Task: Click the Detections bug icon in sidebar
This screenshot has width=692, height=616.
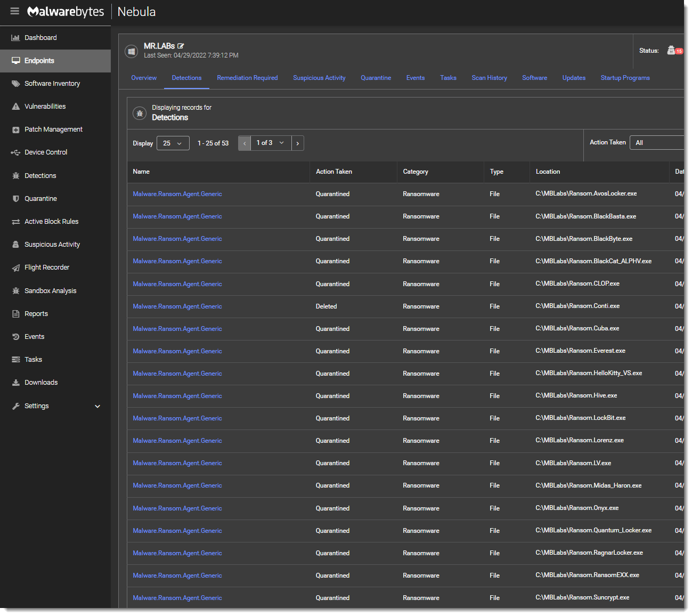Action: pyautogui.click(x=15, y=176)
